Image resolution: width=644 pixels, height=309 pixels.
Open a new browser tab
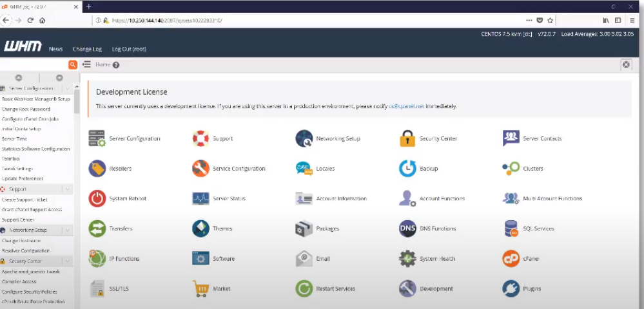(89, 6)
